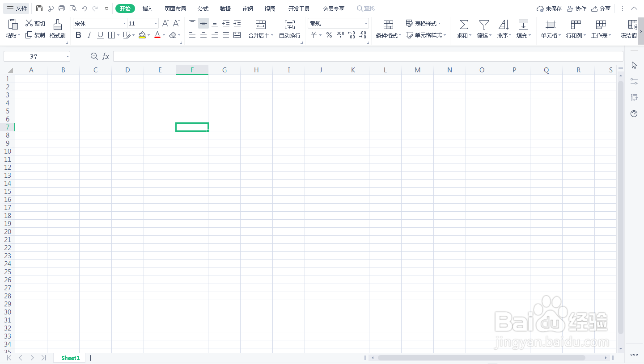Switch to the Data (数据) tab
Image resolution: width=644 pixels, height=364 pixels.
click(x=225, y=8)
